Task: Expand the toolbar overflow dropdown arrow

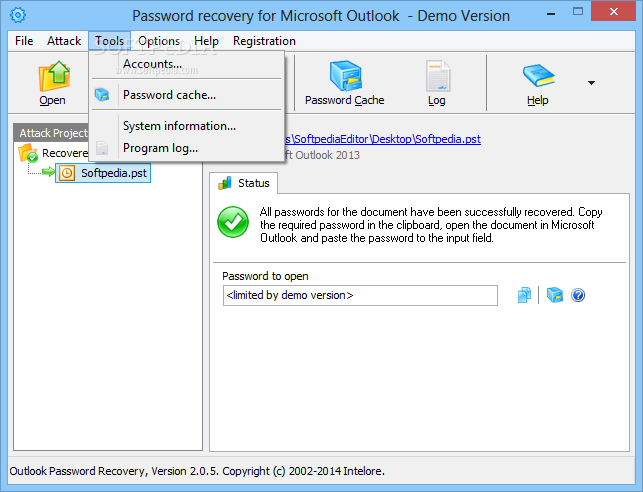Action: click(x=591, y=83)
